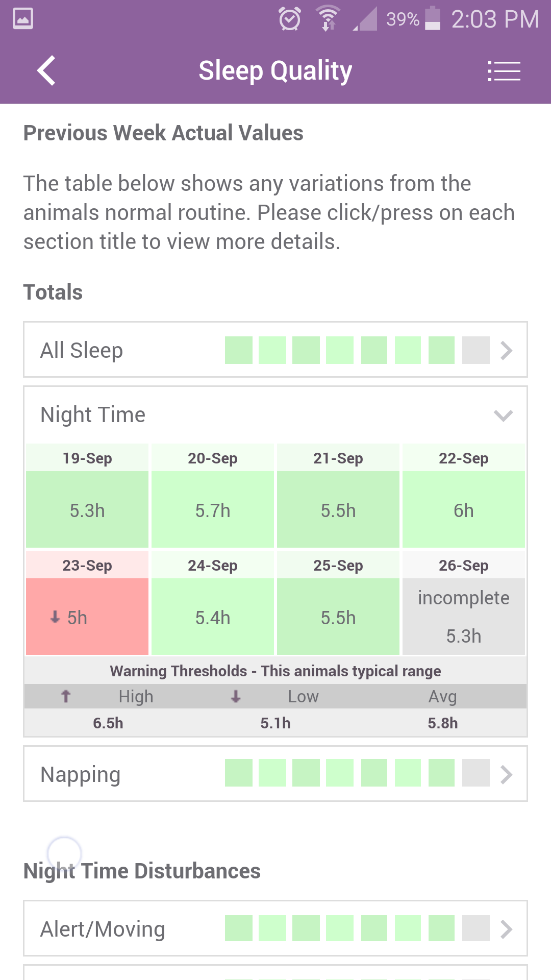Click the Low threshold down arrow

pyautogui.click(x=235, y=696)
